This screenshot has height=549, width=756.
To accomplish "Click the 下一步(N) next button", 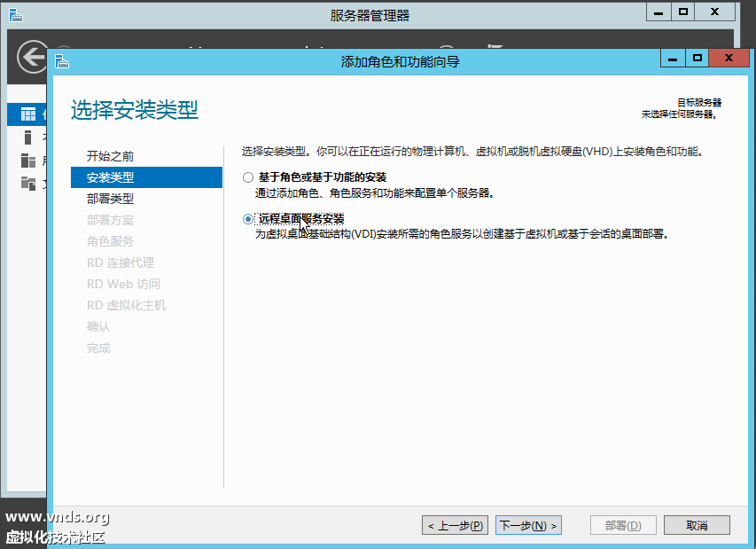I will pos(528,525).
